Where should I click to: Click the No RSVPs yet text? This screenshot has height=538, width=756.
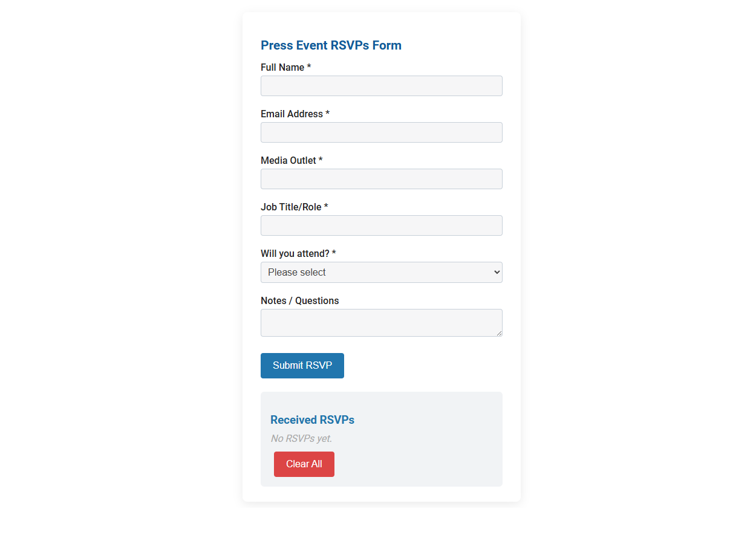tap(302, 438)
